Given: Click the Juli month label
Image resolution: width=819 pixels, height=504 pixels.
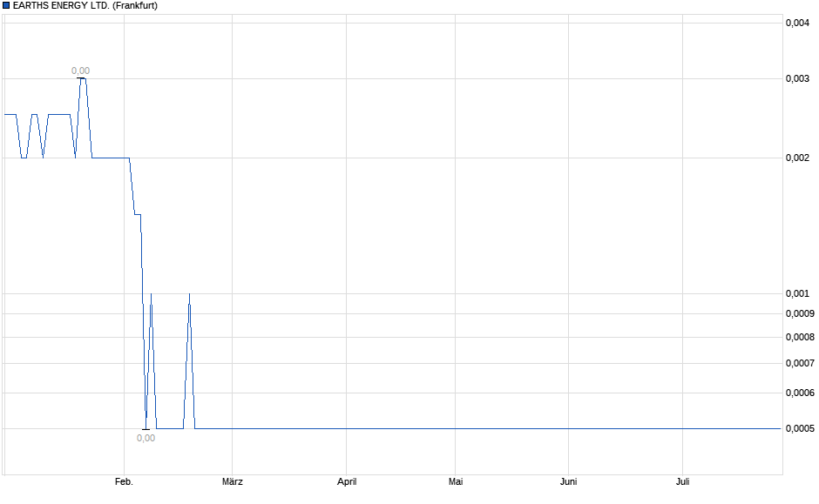Looking at the screenshot, I should [683, 481].
